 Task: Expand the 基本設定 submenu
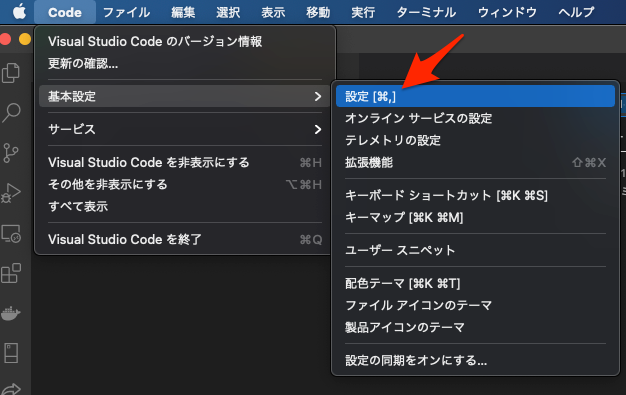pyautogui.click(x=184, y=96)
